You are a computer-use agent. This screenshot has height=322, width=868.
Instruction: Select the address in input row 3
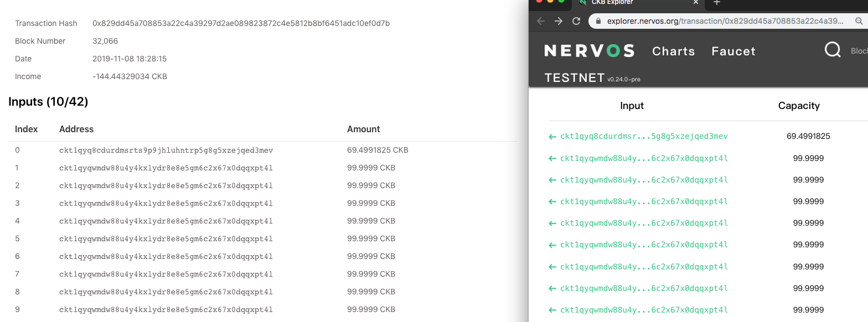coord(166,203)
